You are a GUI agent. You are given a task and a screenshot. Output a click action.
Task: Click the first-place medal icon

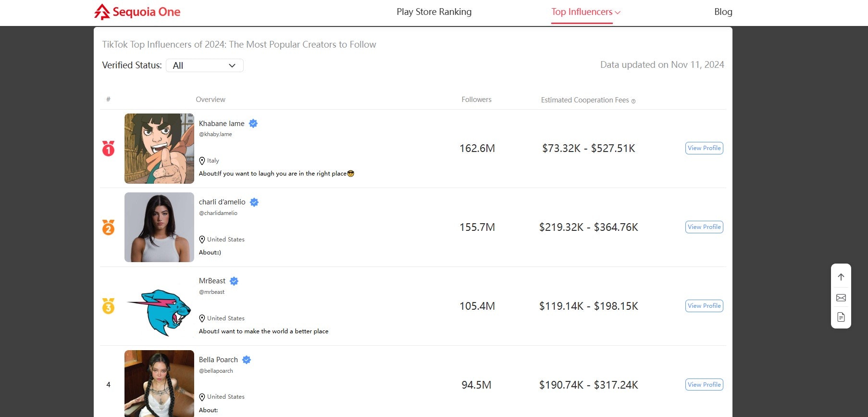click(x=109, y=149)
